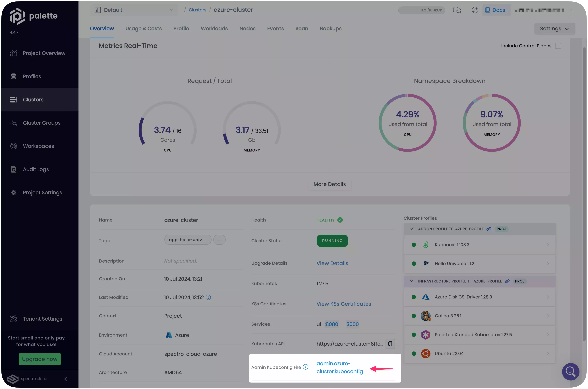Image resolution: width=588 pixels, height=389 pixels.
Task: Open the floating search help bubble
Action: pyautogui.click(x=570, y=372)
